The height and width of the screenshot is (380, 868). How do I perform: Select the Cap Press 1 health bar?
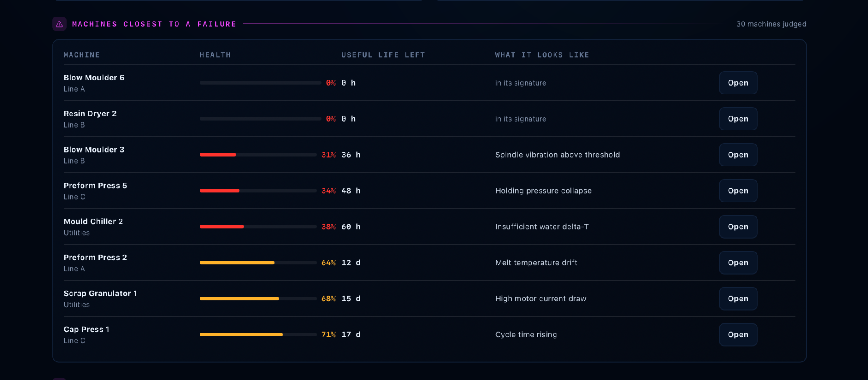pos(258,335)
